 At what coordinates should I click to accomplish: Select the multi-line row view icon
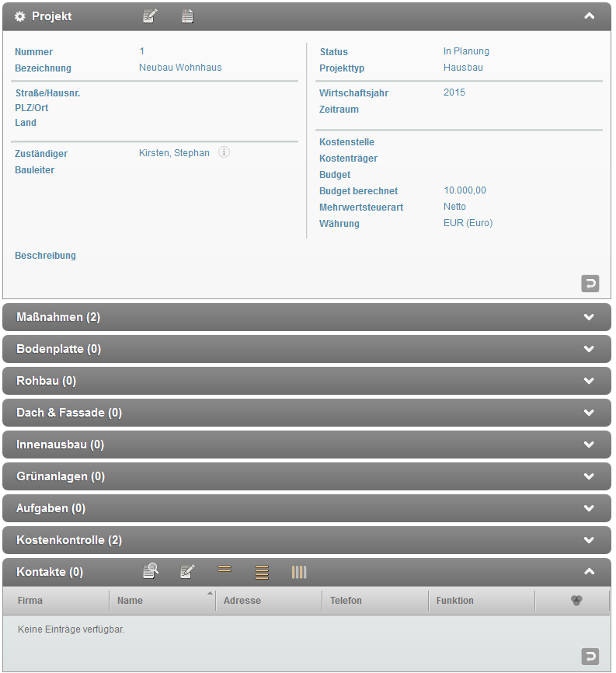click(x=262, y=573)
